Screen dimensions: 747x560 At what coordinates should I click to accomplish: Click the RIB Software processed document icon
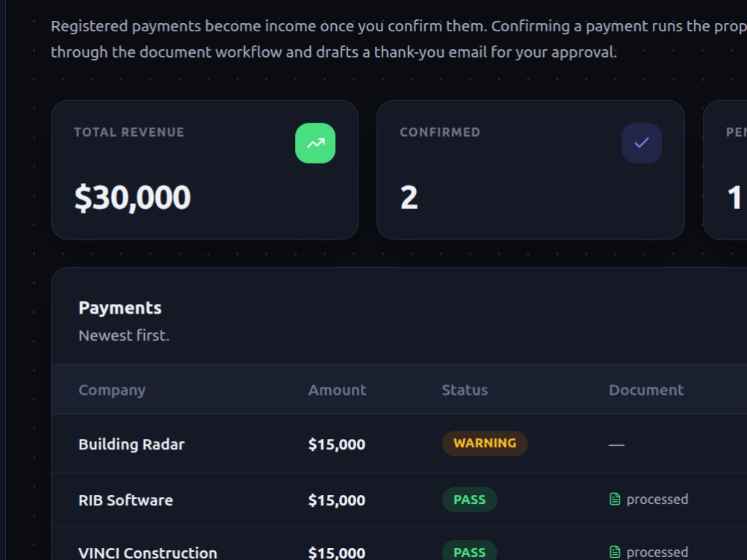[x=615, y=499]
